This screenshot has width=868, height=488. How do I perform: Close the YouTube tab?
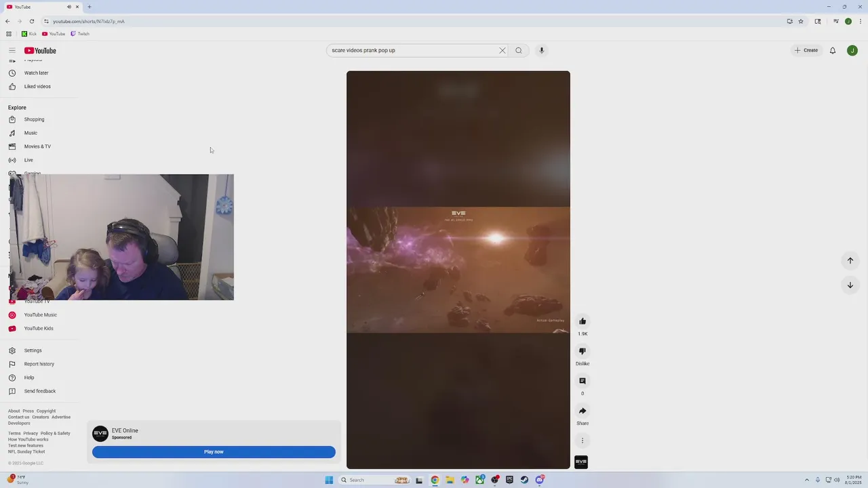[x=77, y=7]
